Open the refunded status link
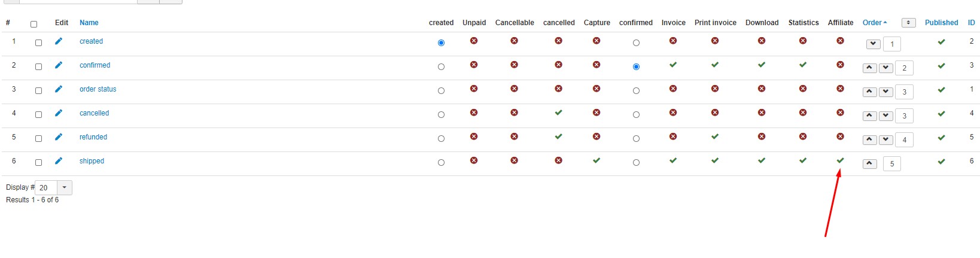 [x=93, y=137]
